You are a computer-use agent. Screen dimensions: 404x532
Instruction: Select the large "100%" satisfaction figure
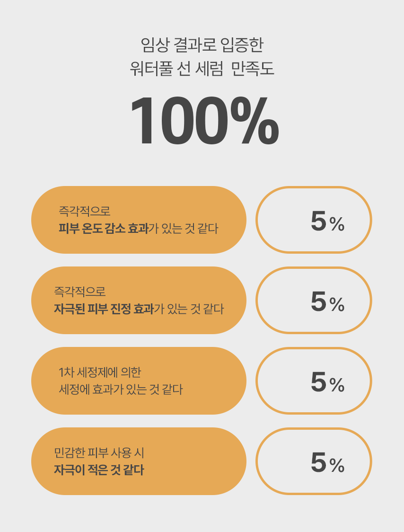[203, 121]
